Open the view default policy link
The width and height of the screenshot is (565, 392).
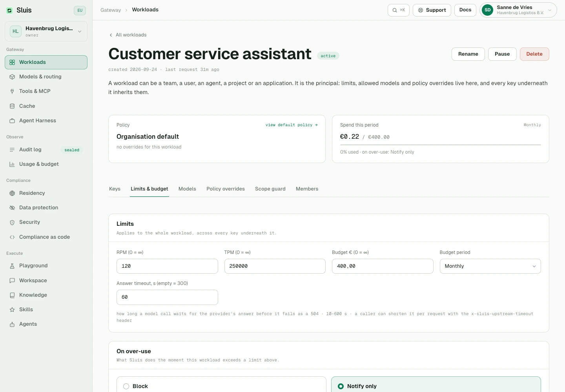pos(292,125)
